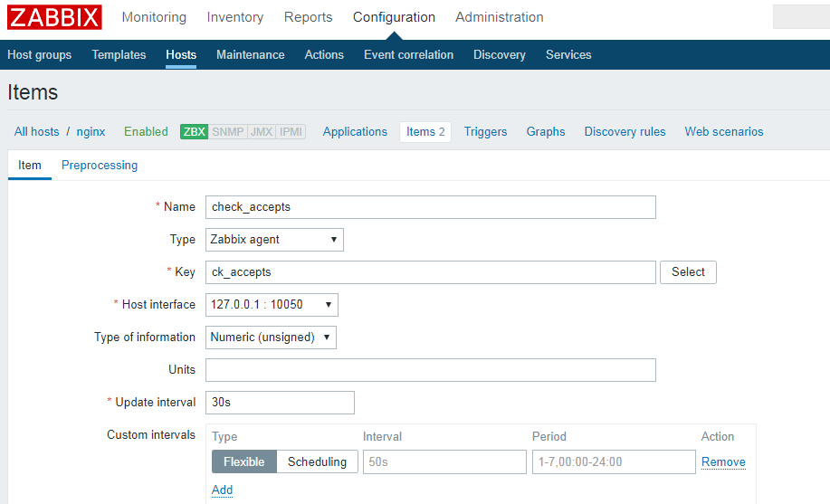Image resolution: width=830 pixels, height=504 pixels.
Task: Click the empty Units field
Action: [430, 370]
